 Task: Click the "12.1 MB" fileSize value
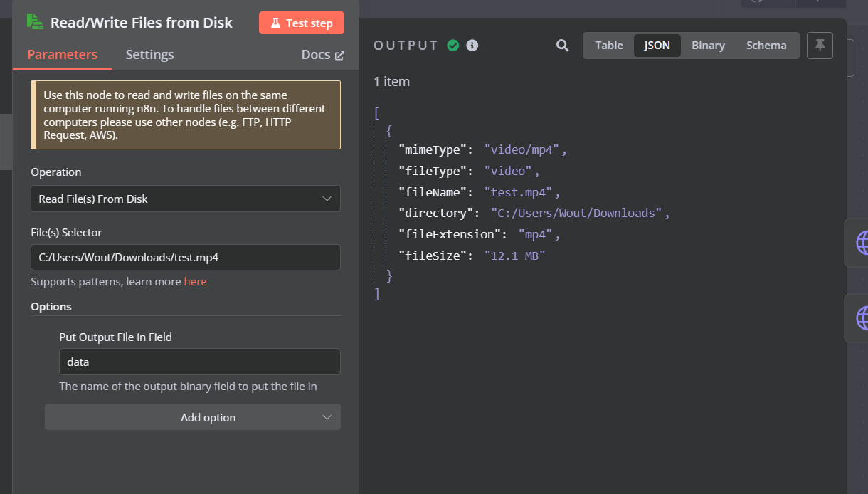point(514,255)
